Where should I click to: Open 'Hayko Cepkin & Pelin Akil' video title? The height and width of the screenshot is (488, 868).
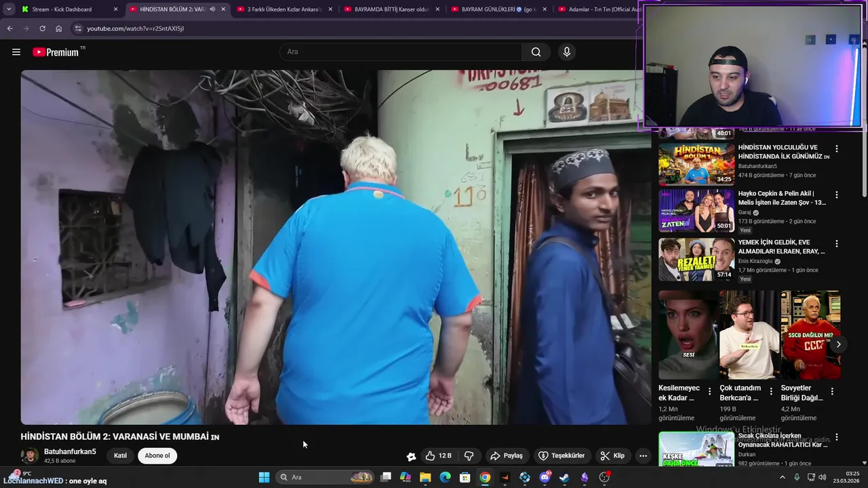click(782, 198)
